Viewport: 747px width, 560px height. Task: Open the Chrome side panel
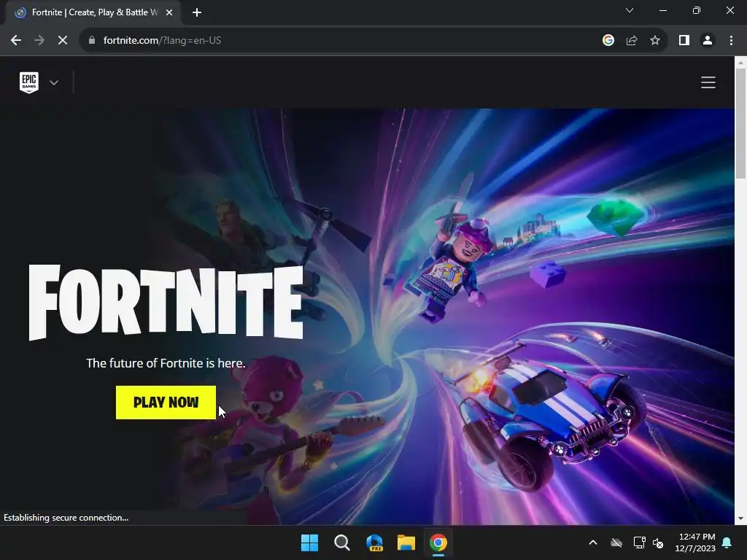[x=684, y=41]
